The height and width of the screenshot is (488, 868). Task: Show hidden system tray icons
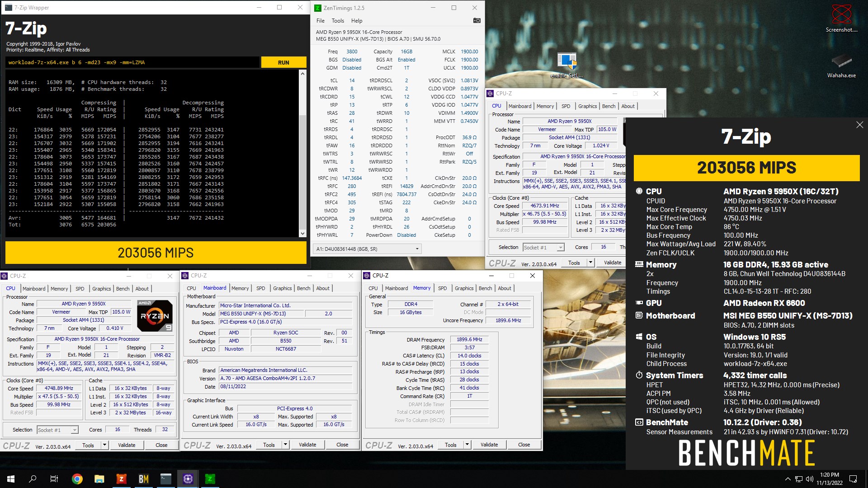tap(788, 479)
